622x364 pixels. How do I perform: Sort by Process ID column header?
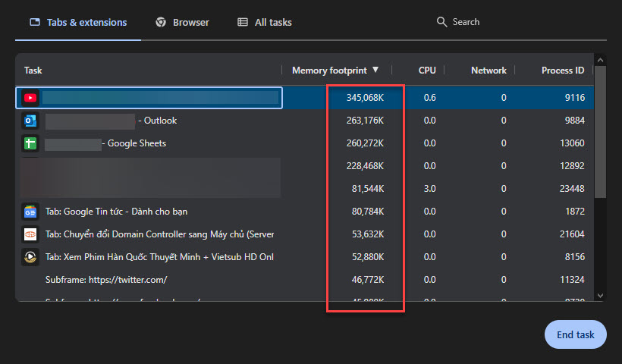click(562, 71)
